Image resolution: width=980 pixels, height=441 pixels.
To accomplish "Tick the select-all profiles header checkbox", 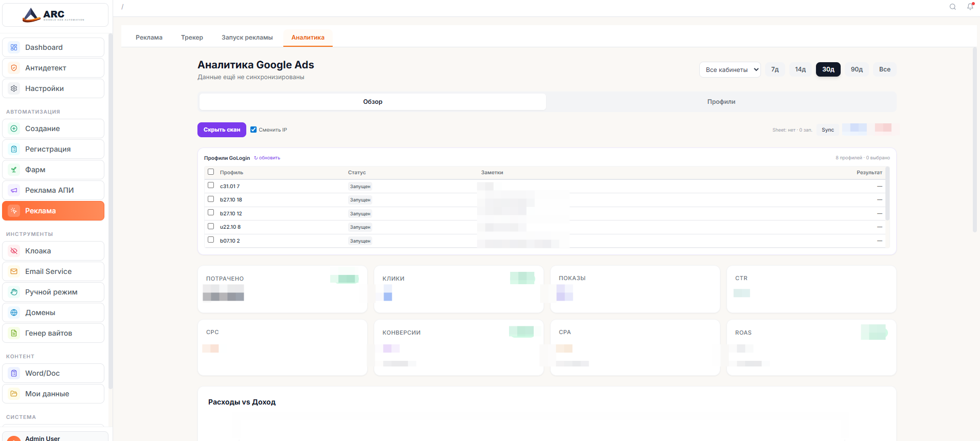I will pos(211,172).
